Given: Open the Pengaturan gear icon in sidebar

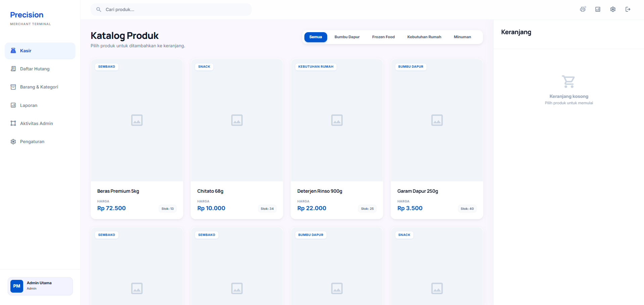Looking at the screenshot, I should pyautogui.click(x=13, y=142).
